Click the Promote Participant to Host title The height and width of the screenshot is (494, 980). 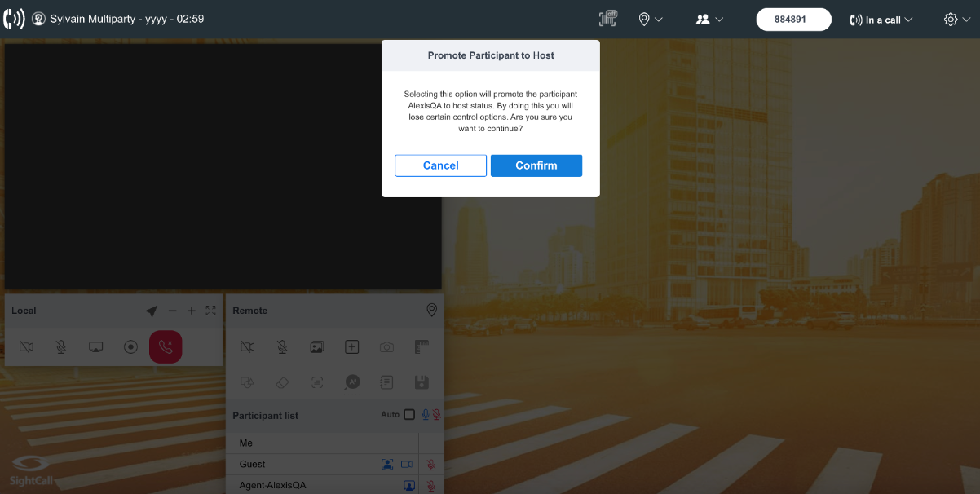491,55
